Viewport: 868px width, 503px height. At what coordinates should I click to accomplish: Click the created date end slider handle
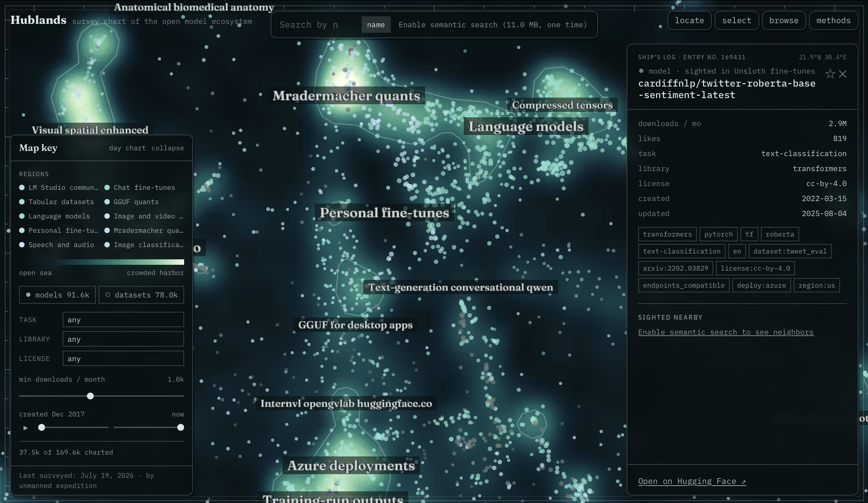[x=180, y=427]
